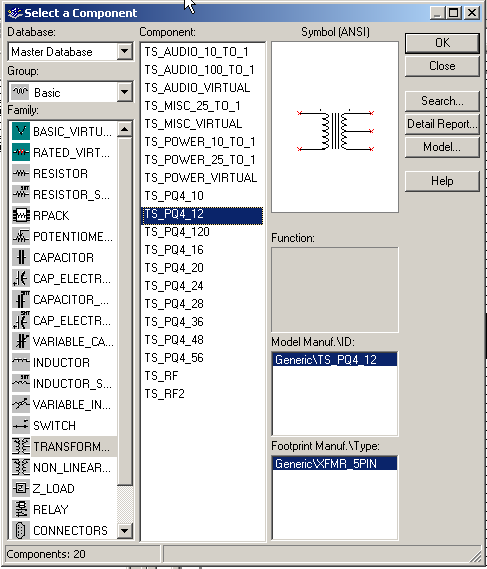487x569 pixels.
Task: Select component TS_PQ4_48
Action: coord(174,340)
